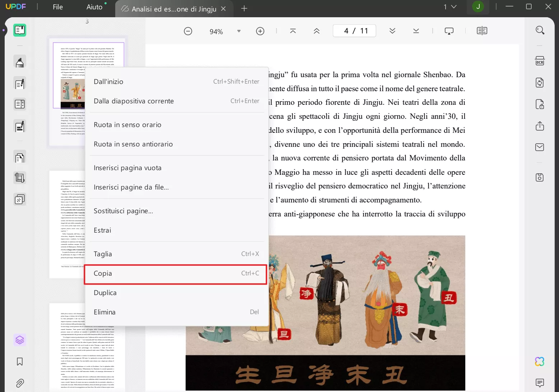
Task: Select Ruota in senso orario
Action: click(x=177, y=125)
